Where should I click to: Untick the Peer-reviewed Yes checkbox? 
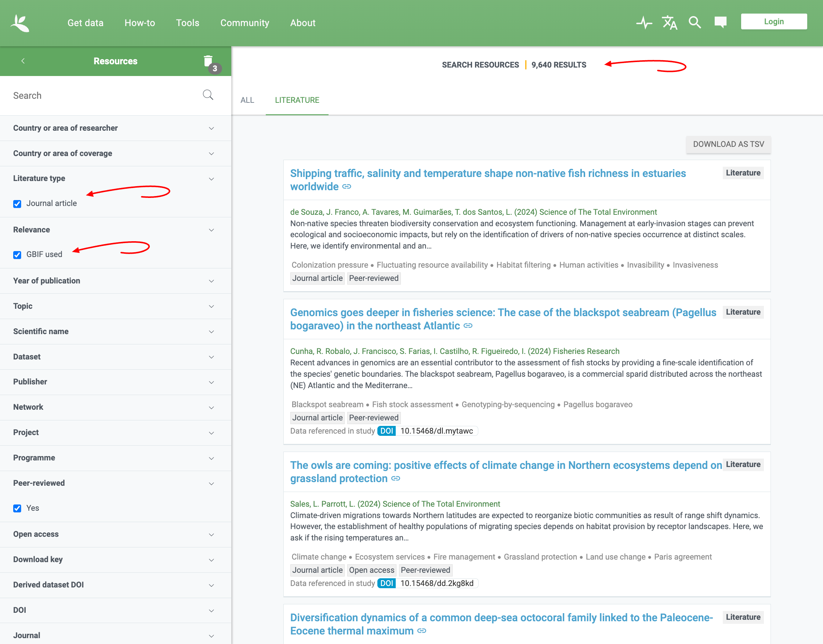pyautogui.click(x=17, y=508)
